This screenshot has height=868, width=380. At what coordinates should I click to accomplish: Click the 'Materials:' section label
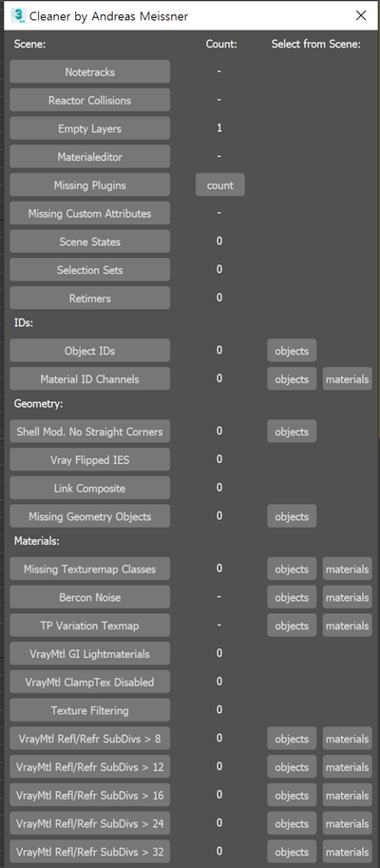click(36, 542)
